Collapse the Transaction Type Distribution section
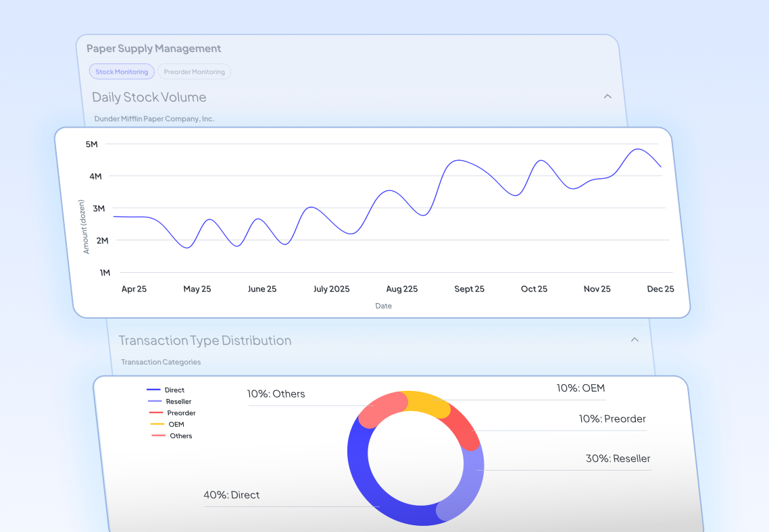The image size is (769, 532). click(x=635, y=340)
